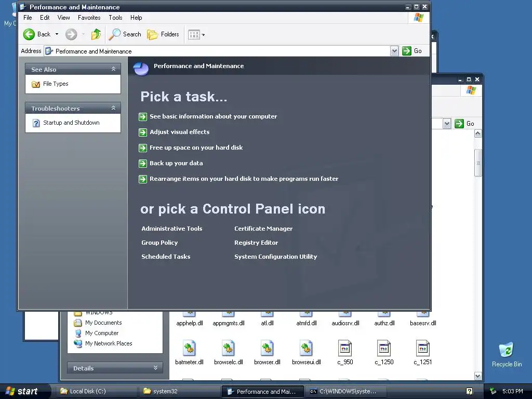This screenshot has width=532, height=399.
Task: Click arrow icon beside Adjust visual effects
Action: (143, 132)
